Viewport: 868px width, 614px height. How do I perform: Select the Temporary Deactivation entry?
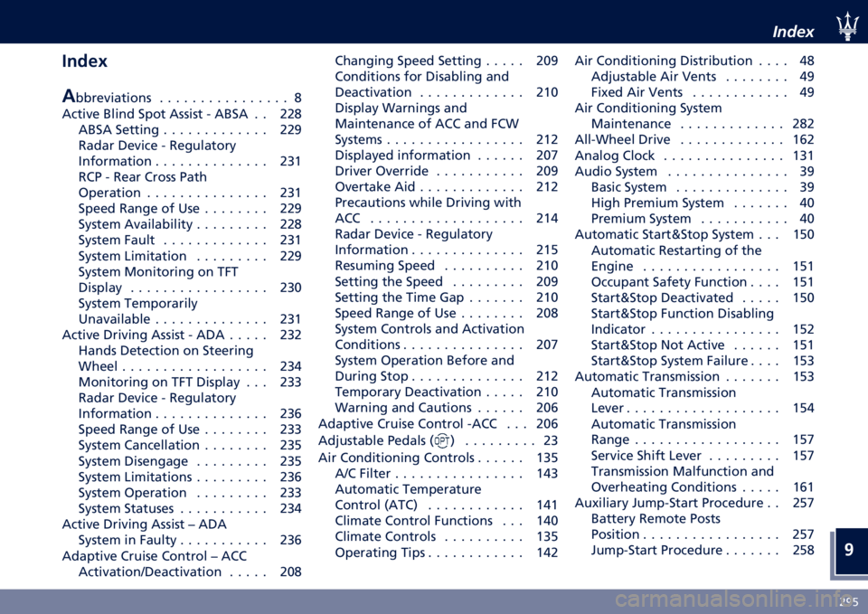pos(446,392)
